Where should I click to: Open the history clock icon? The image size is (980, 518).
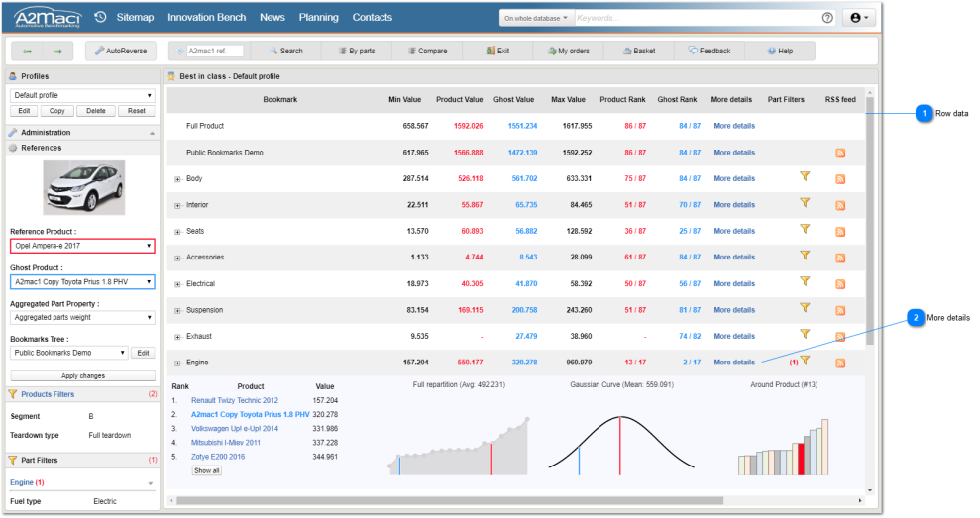(101, 17)
